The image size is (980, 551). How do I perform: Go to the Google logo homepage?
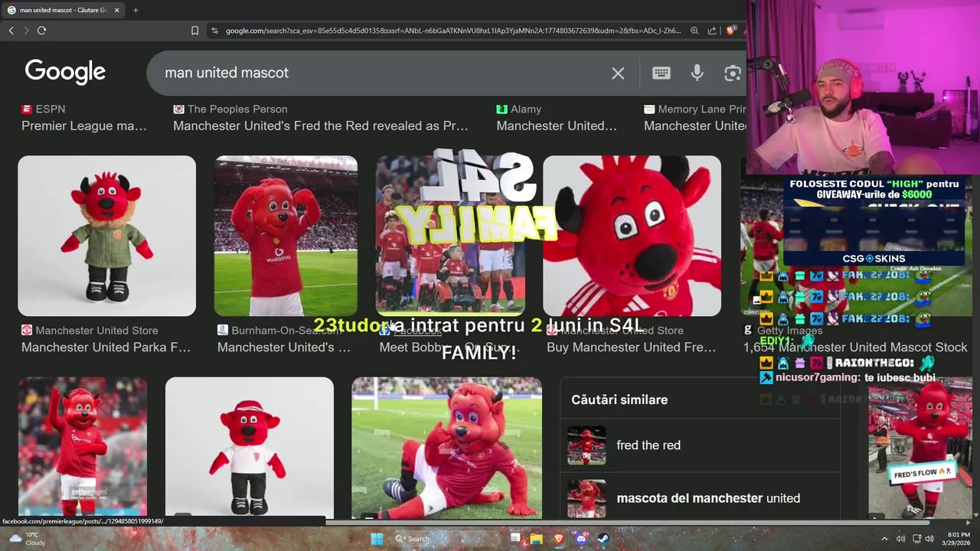click(x=65, y=72)
